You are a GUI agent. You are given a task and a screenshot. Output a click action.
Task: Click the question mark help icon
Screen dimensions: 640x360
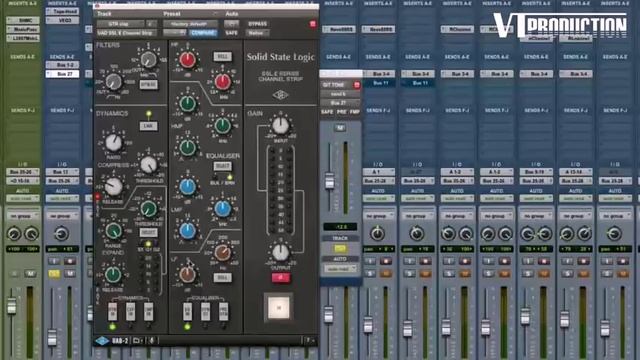[x=309, y=340]
